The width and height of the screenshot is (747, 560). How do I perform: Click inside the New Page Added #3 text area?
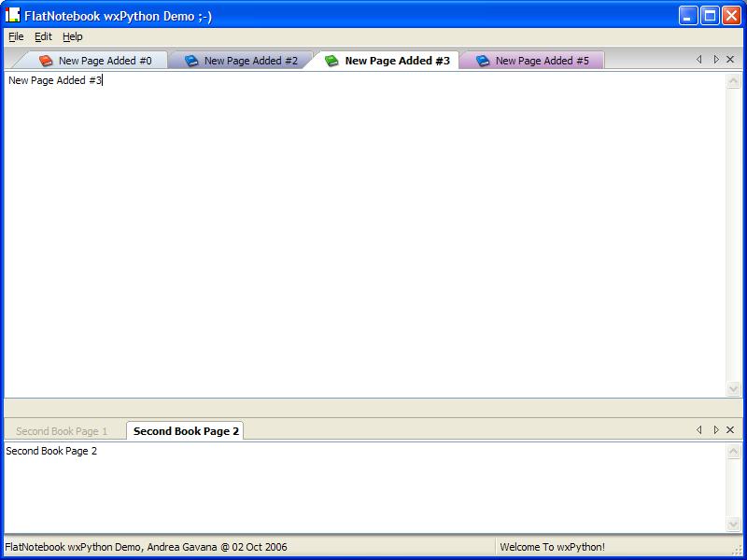click(364, 233)
